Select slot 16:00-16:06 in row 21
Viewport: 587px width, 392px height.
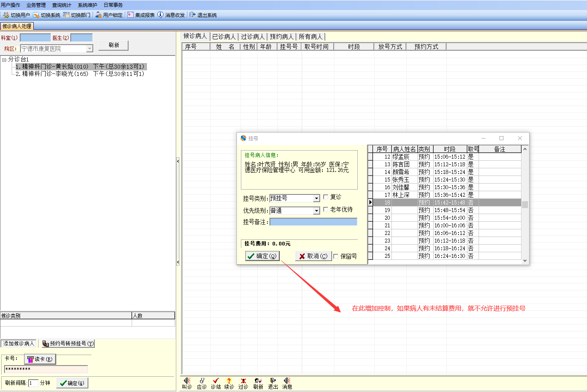point(450,226)
